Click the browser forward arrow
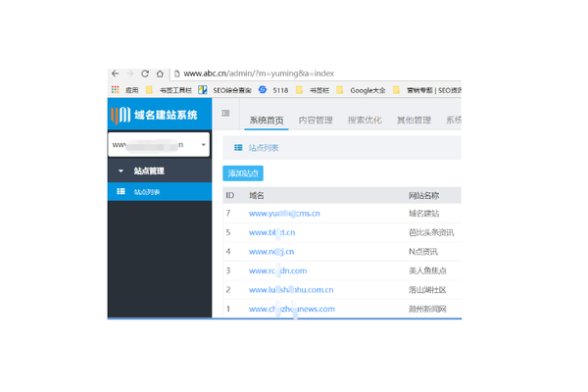The height and width of the screenshot is (392, 588). (x=130, y=73)
